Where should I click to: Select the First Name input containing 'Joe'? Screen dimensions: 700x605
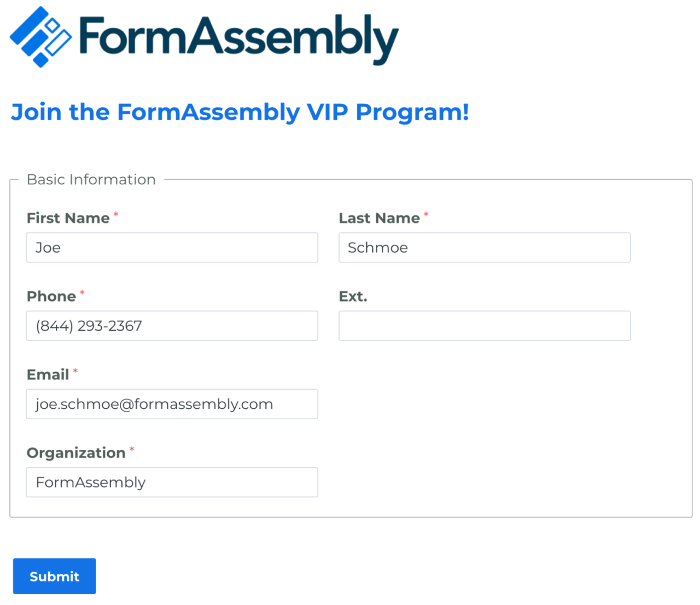point(172,247)
